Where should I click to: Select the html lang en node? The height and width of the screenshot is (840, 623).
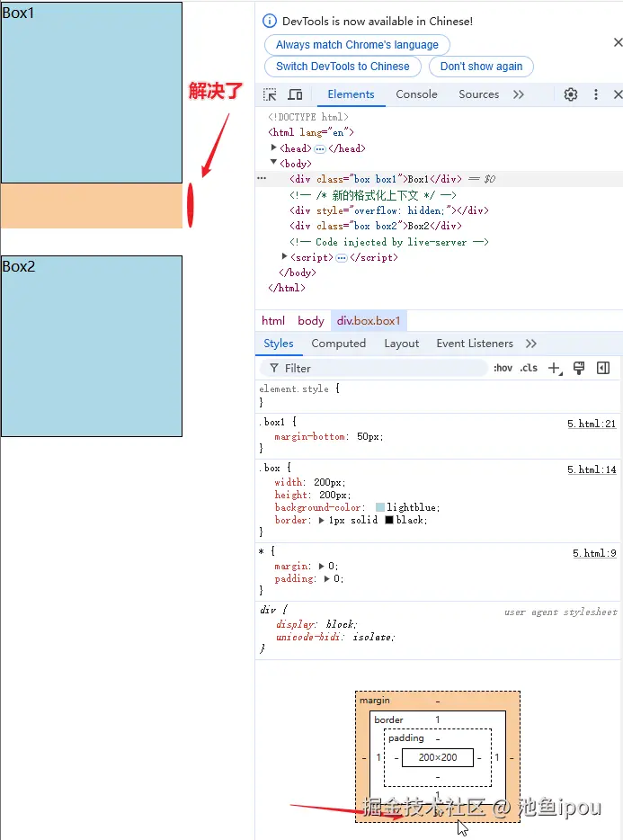311,132
